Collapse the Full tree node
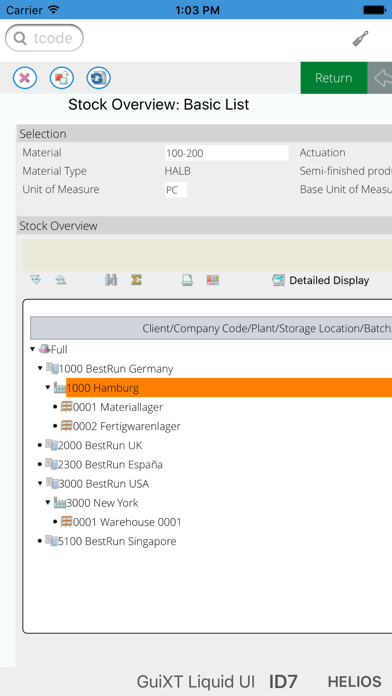This screenshot has width=392, height=696. [32, 349]
